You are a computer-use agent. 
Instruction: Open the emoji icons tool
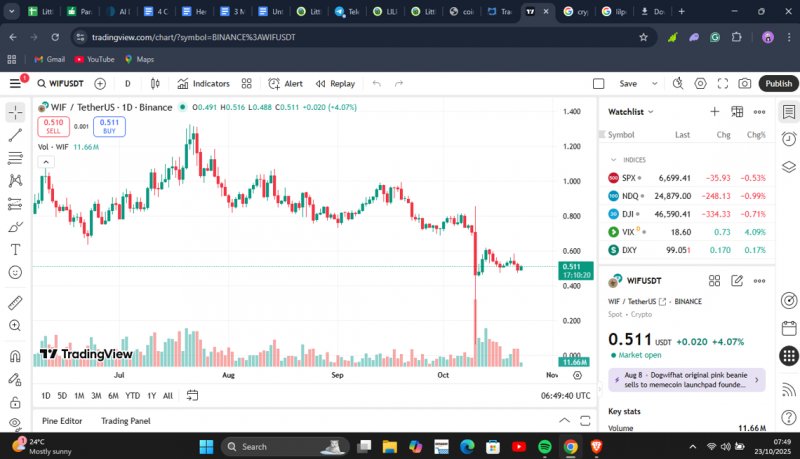(x=15, y=272)
